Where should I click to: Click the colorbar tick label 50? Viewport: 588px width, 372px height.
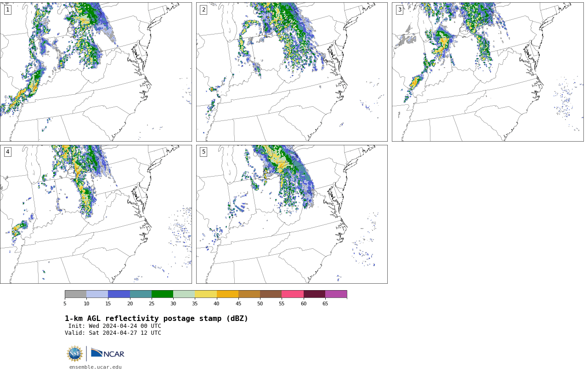260,303
